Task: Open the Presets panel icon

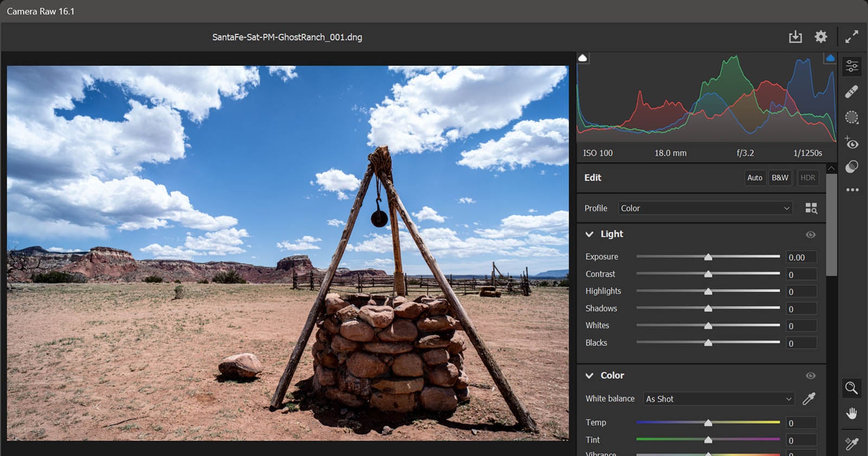Action: [852, 167]
